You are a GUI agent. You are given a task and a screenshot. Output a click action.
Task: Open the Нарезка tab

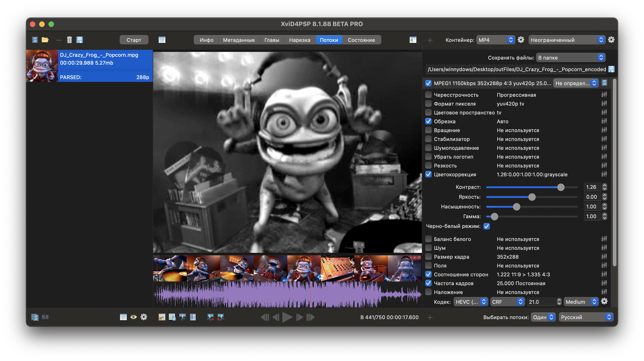[x=299, y=40]
